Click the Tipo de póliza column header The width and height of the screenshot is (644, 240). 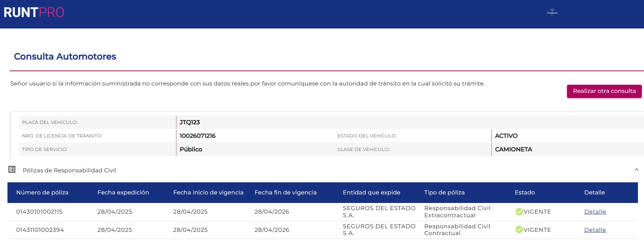pyautogui.click(x=444, y=193)
